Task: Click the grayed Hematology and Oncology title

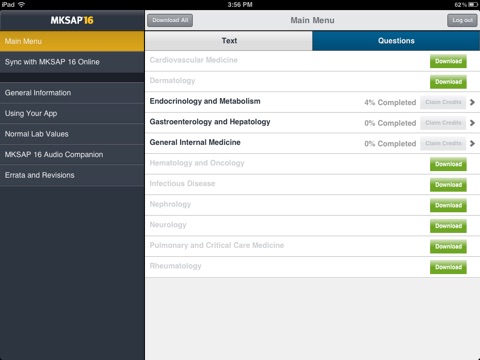Action: [197, 163]
